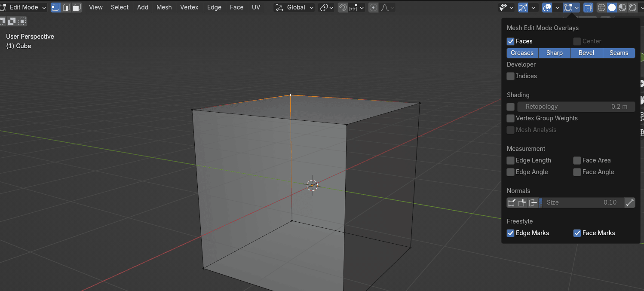Toggle X-ray view icon
The image size is (644, 291).
pyautogui.click(x=588, y=7)
